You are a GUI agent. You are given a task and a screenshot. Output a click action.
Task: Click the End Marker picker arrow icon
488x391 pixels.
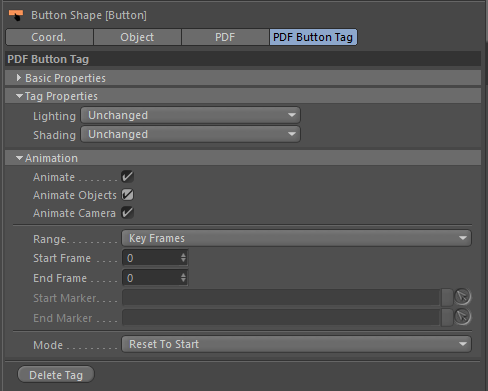tap(462, 317)
